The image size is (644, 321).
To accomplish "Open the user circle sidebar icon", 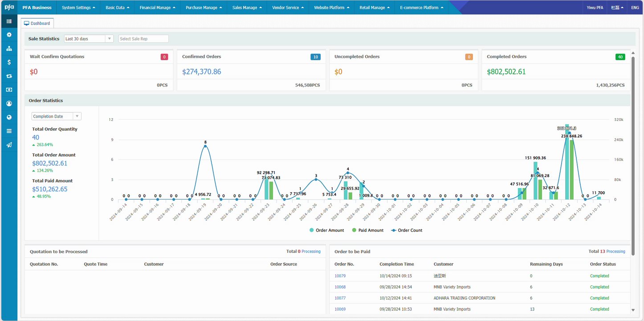I will click(x=9, y=103).
